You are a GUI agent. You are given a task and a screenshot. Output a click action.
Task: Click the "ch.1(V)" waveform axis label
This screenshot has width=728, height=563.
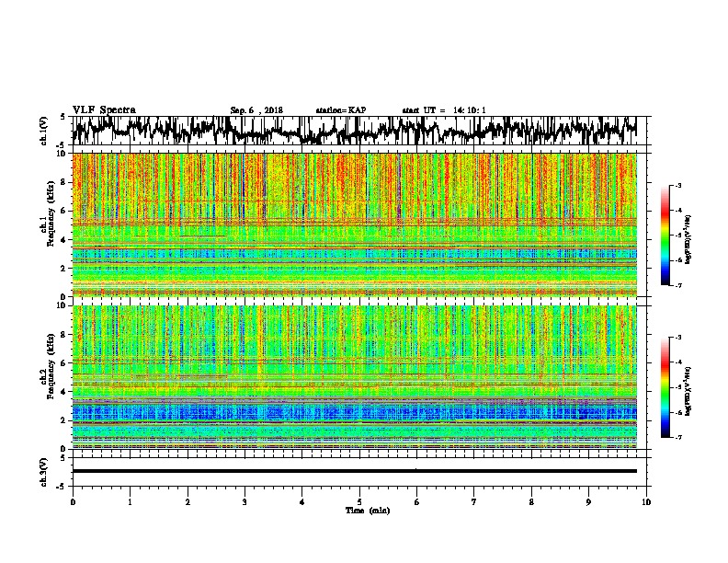(x=44, y=131)
